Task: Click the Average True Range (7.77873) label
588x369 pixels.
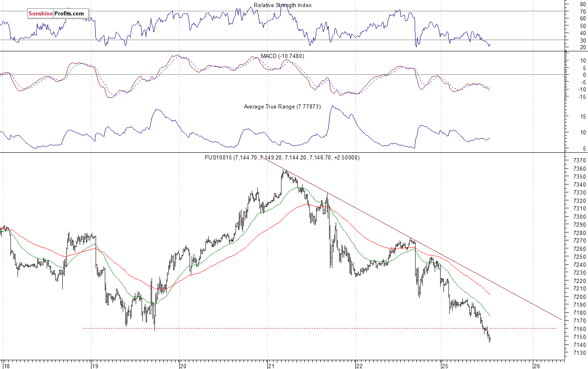Action: (282, 106)
